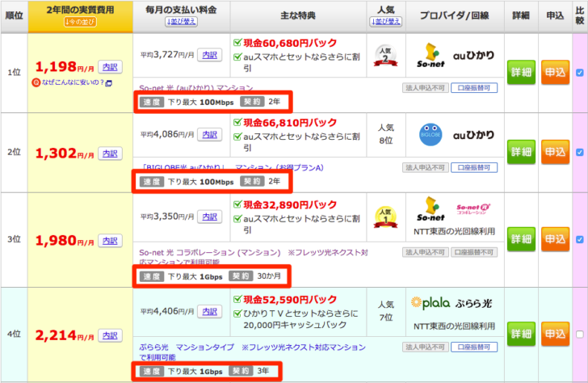Viewport: 588px width, 383px height.
Task: Open So-net 光 (auひかり) マンション link
Action: pyautogui.click(x=196, y=88)
